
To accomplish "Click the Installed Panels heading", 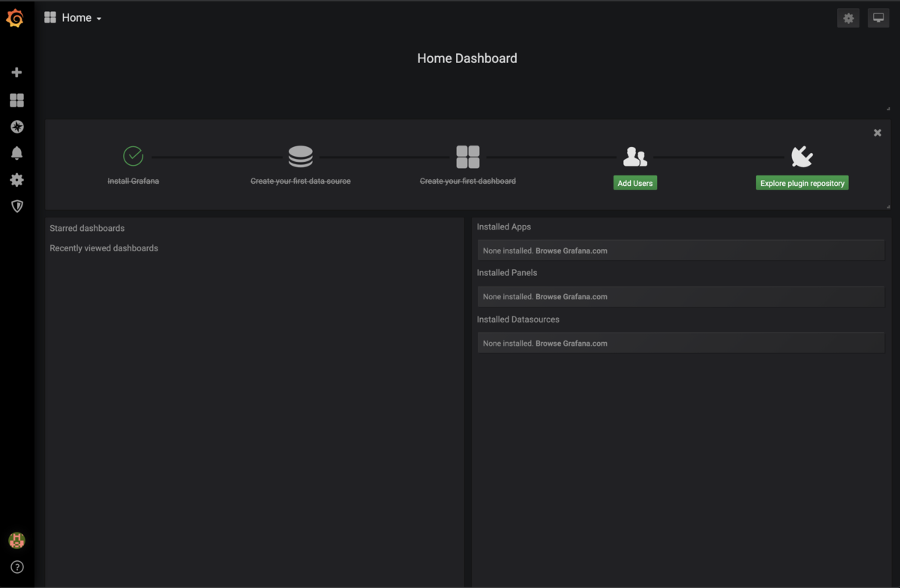I will [x=507, y=272].
